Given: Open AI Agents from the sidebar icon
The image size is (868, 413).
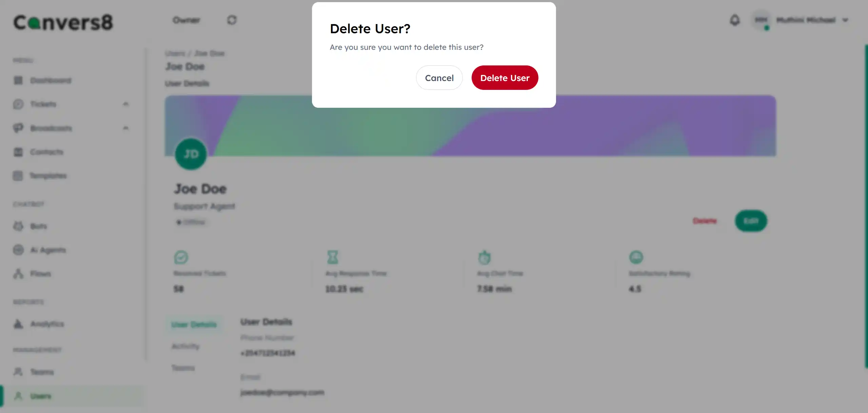Looking at the screenshot, I should (19, 250).
